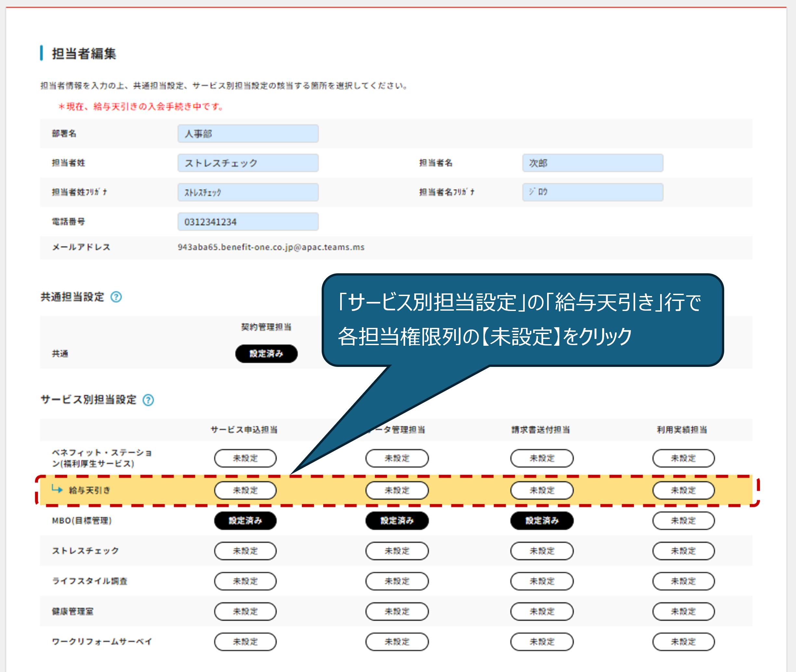The height and width of the screenshot is (672, 796).
Task: Click help icon beside サービス別担当設定
Action: (x=148, y=400)
